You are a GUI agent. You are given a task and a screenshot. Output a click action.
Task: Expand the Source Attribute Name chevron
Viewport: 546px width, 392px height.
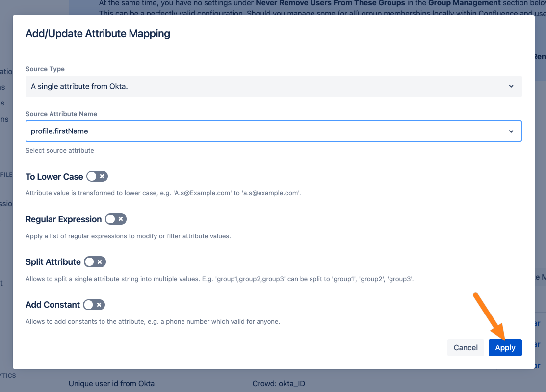(511, 131)
